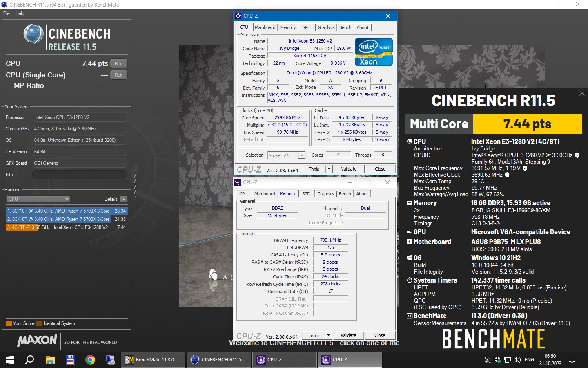Open Google Chrome from taskbar
The height and width of the screenshot is (368, 588).
pyautogui.click(x=90, y=360)
